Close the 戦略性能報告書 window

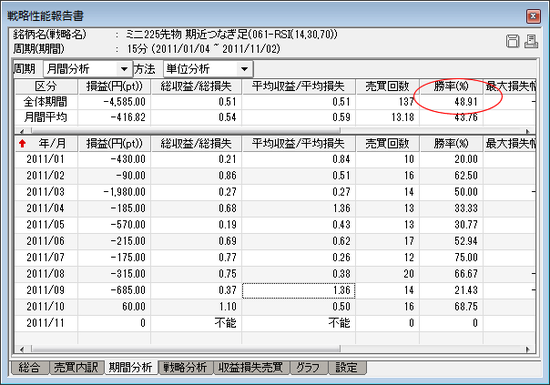click(533, 16)
